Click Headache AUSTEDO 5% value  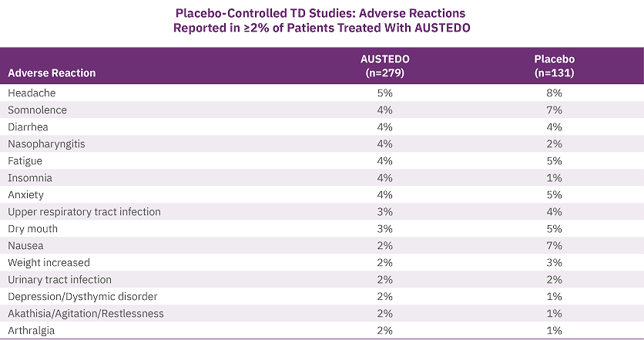pyautogui.click(x=385, y=93)
